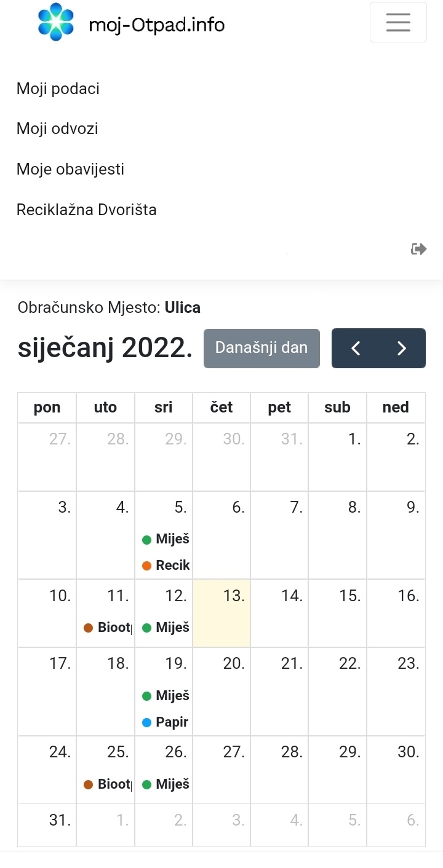Collapse the hamburger navigation menu
Screen dimensions: 443x868
[x=398, y=22]
